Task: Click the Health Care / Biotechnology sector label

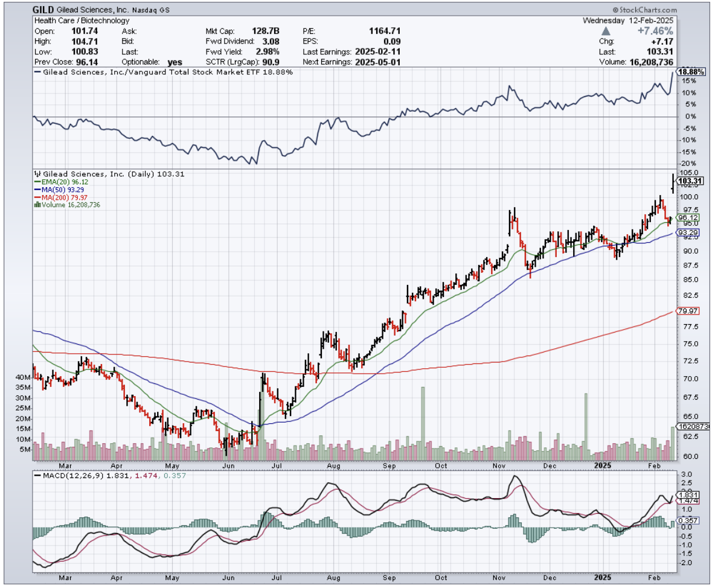Action: (82, 21)
